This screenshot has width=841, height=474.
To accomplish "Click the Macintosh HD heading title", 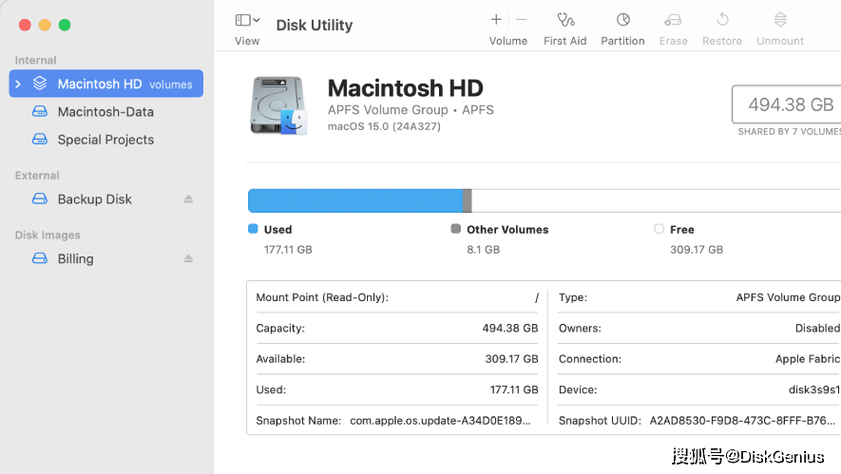I will [x=405, y=88].
